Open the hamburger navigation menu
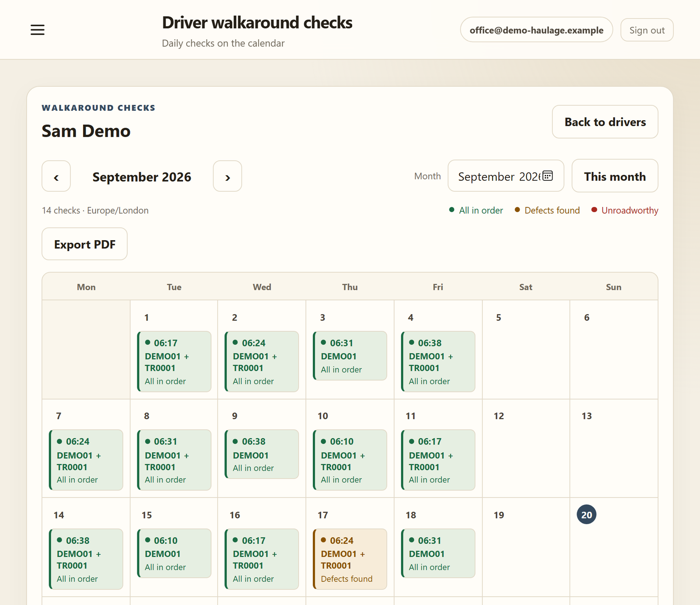Image resolution: width=700 pixels, height=605 pixels. point(38,30)
